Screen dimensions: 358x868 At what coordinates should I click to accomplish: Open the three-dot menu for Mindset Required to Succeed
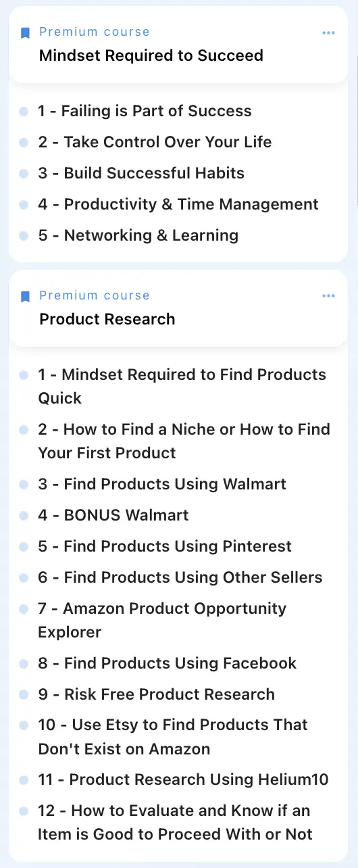coord(329,32)
